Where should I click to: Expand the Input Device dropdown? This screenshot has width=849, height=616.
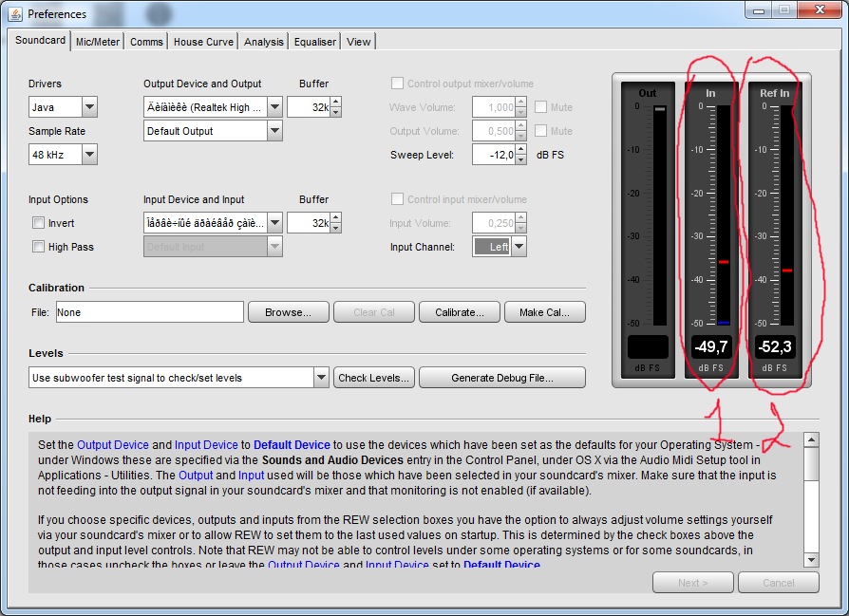[x=275, y=222]
